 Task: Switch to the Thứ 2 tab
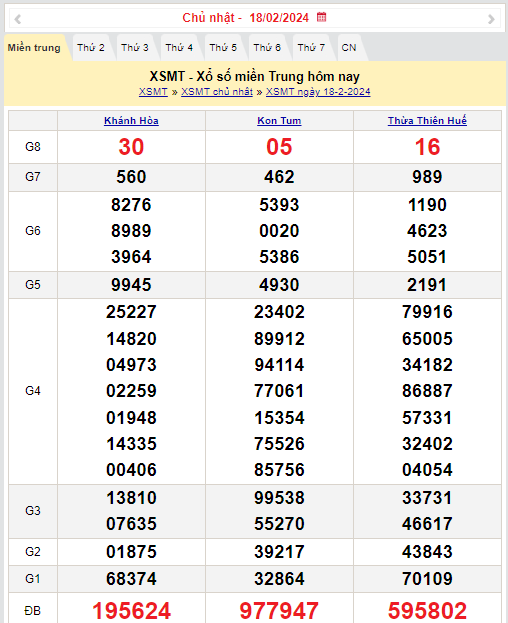tap(91, 48)
